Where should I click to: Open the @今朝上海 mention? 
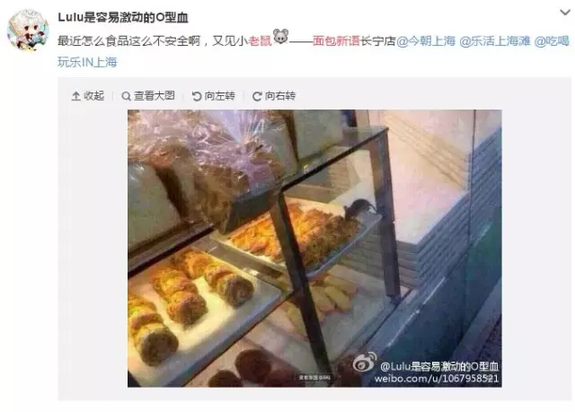tap(426, 41)
